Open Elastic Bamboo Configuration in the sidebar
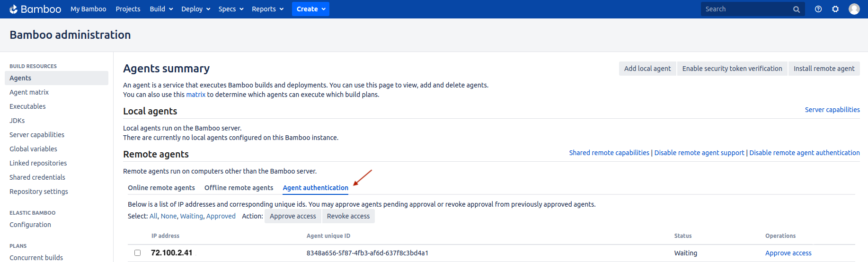 point(30,225)
